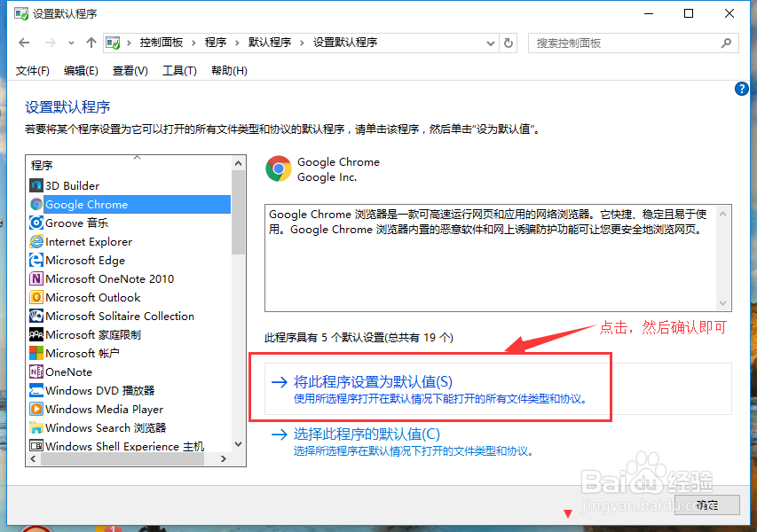Open recent locations dropdown arrow
Viewport: 757px width, 532px height.
pyautogui.click(x=72, y=43)
